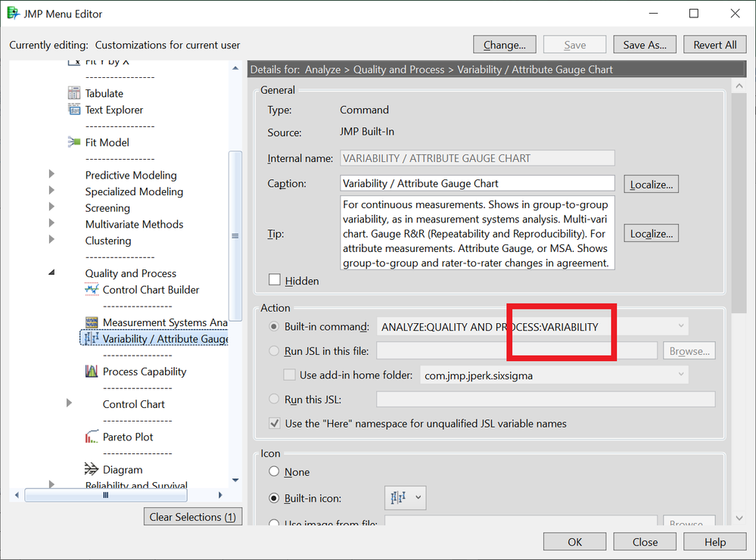Click the Clear Selections (1) button
Screen dimensions: 756x560
(193, 517)
